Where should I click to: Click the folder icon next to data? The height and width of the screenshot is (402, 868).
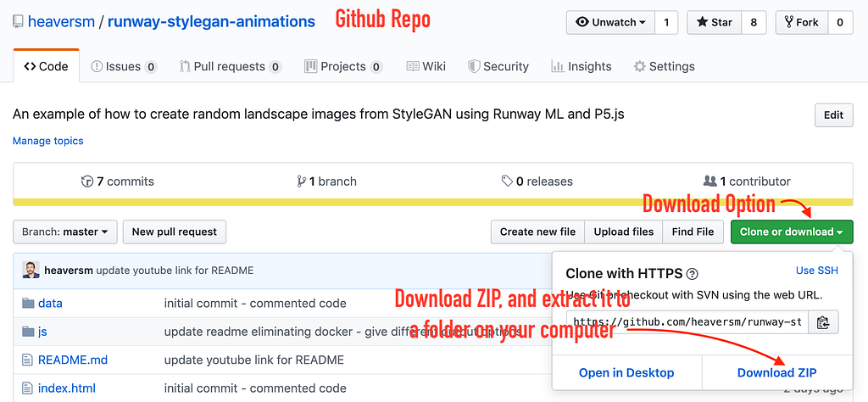pyautogui.click(x=28, y=304)
